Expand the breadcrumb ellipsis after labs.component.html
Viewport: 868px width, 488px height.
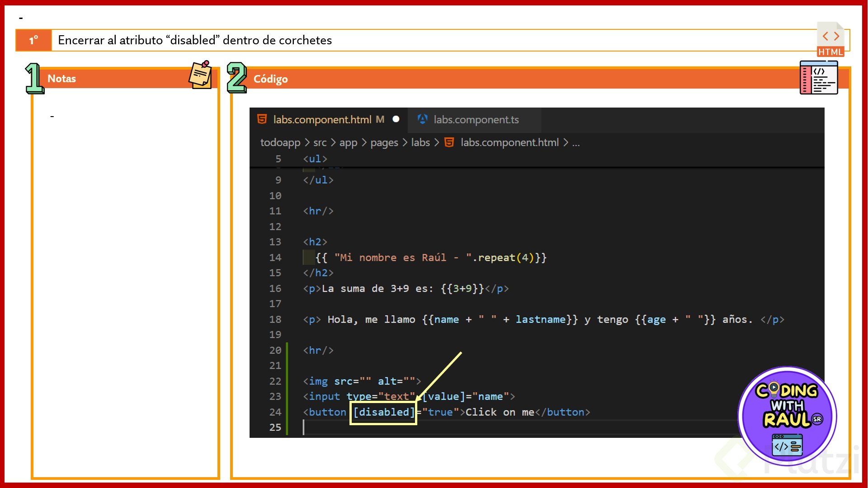point(576,143)
